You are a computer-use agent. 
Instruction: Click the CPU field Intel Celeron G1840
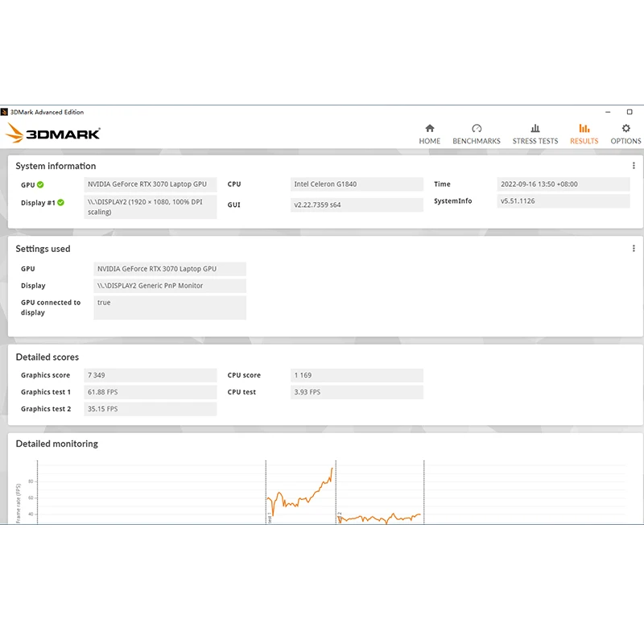pos(357,184)
